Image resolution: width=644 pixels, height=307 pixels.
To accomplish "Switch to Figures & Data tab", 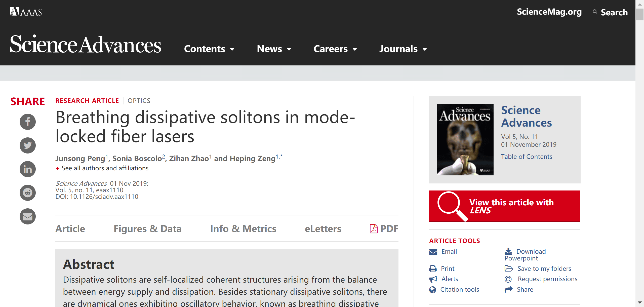I will (x=147, y=229).
